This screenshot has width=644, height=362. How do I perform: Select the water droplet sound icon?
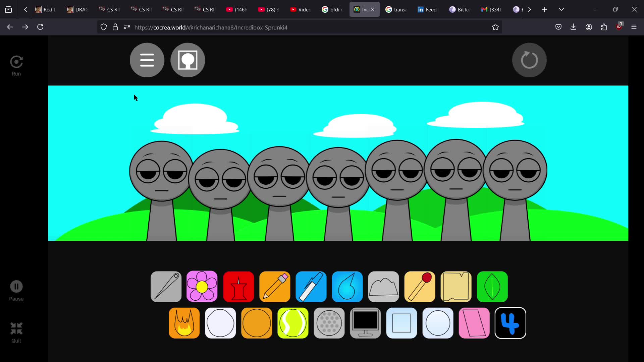347,287
